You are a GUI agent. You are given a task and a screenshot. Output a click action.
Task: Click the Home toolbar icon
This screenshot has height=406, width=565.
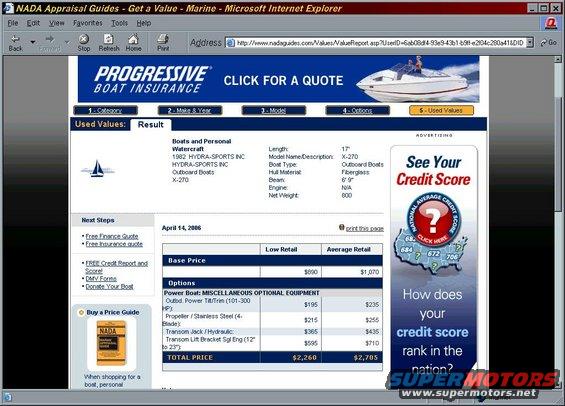click(x=133, y=43)
